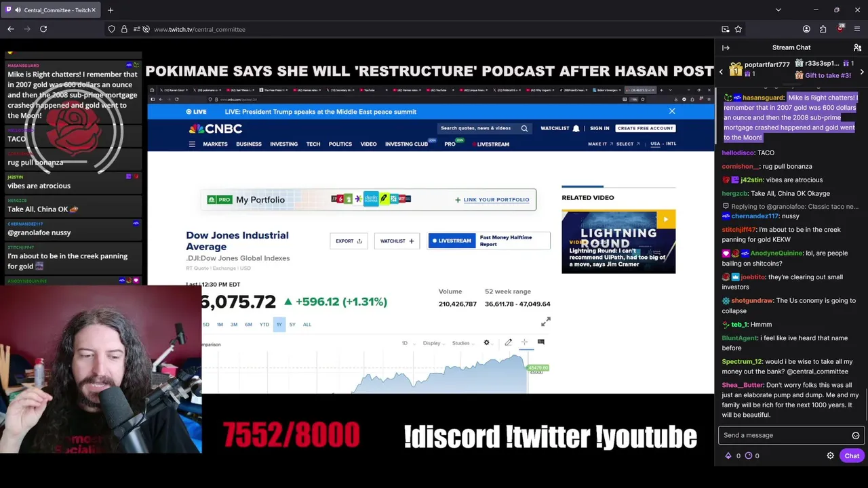Viewport: 868px width, 488px height.
Task: Open Bits balance icon
Action: (729, 455)
